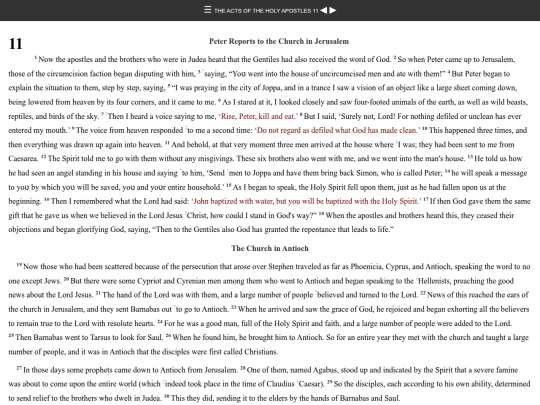Click the words 'Tarsus to look for Saul'
The height and width of the screenshot is (405, 540).
click(x=126, y=338)
